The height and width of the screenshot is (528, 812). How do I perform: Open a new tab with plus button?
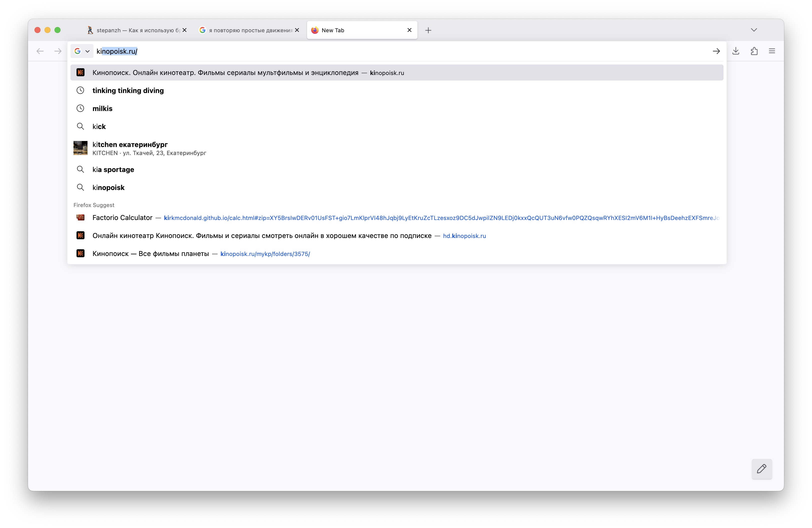428,30
